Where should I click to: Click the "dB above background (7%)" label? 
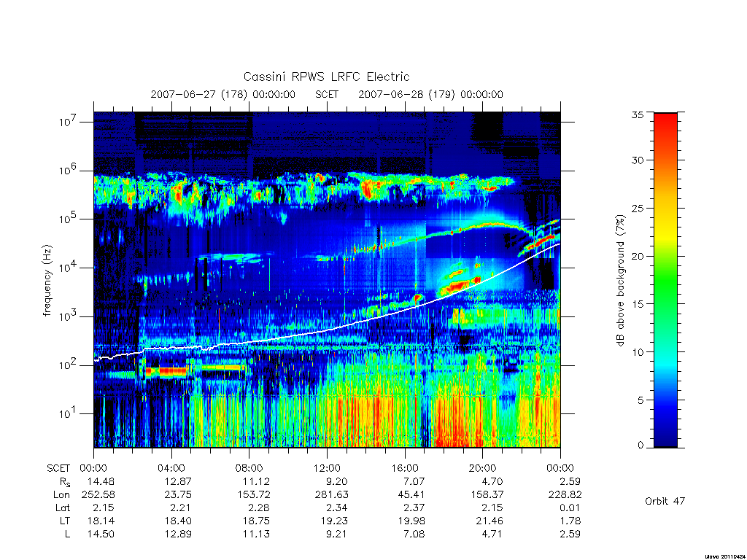coord(620,281)
